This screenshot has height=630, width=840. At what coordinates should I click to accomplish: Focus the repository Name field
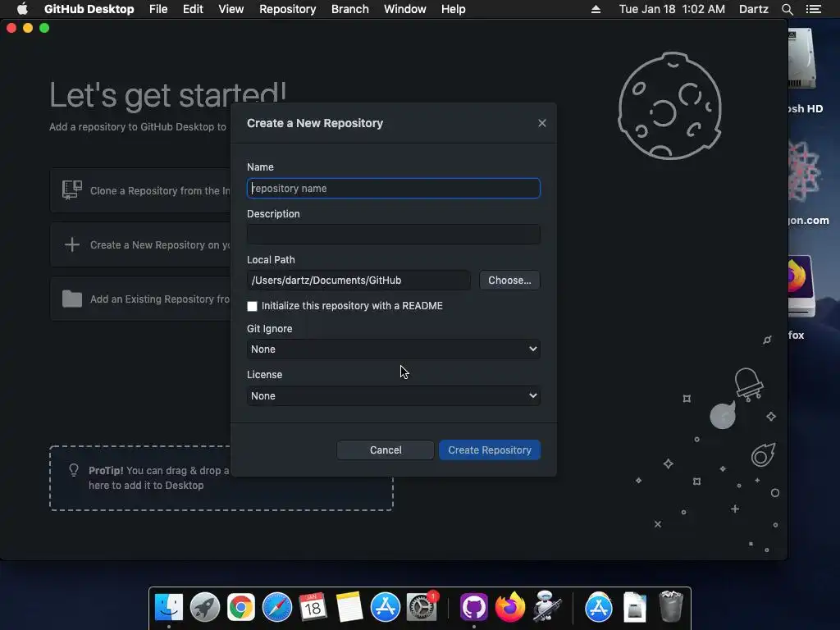pos(393,188)
